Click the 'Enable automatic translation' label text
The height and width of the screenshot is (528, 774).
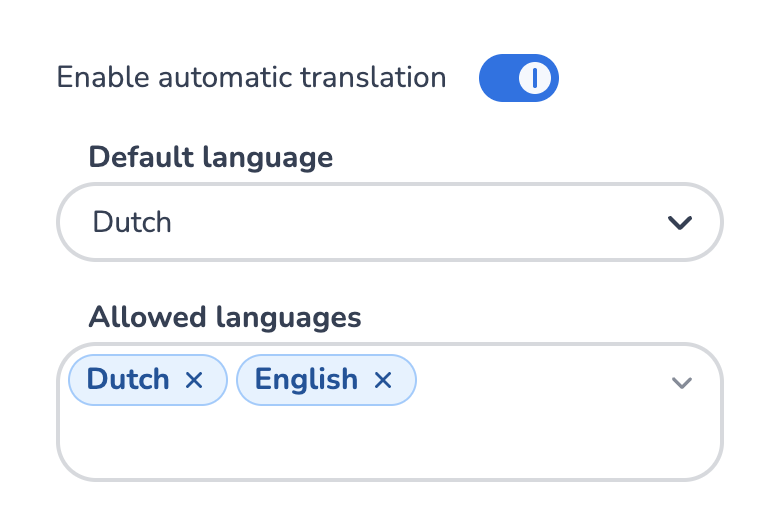[x=251, y=77]
